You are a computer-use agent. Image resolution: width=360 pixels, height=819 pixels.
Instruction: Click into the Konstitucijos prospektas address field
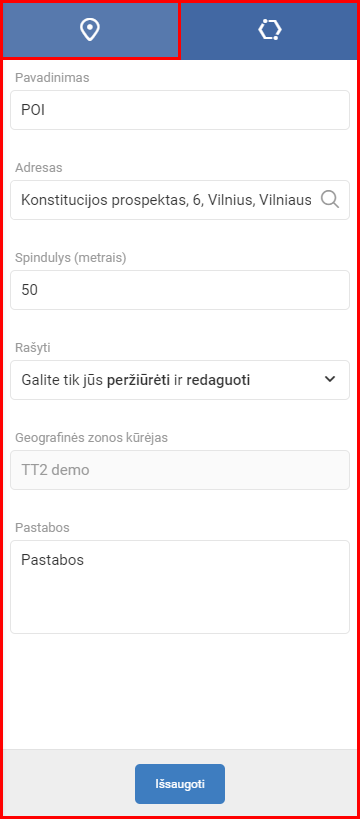[x=180, y=200]
